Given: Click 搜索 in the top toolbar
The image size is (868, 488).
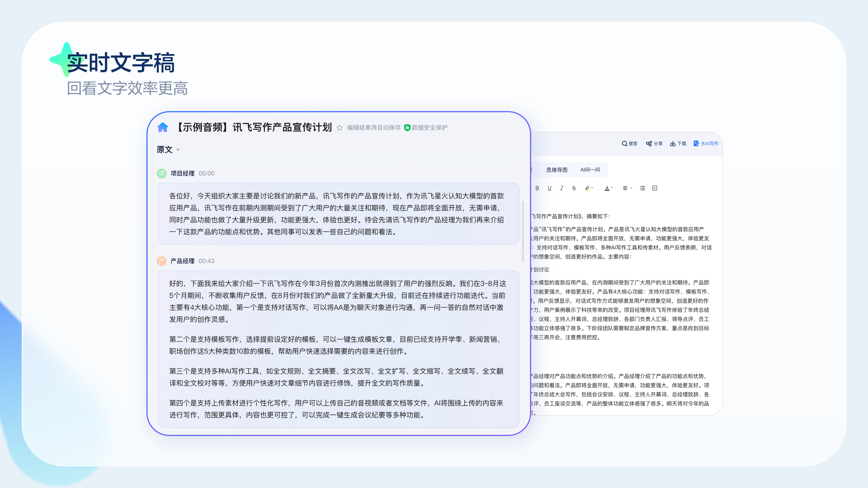Looking at the screenshot, I should point(629,143).
